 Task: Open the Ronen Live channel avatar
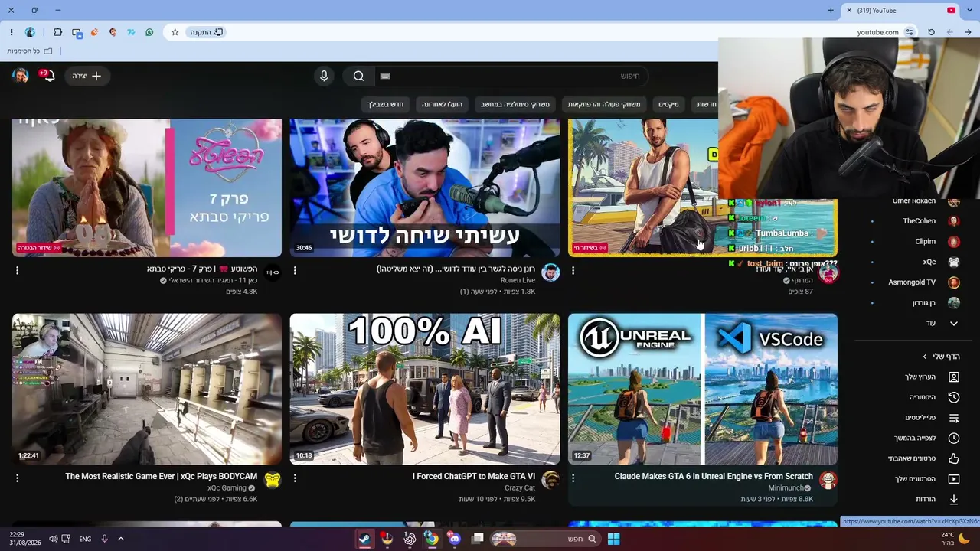[550, 272]
